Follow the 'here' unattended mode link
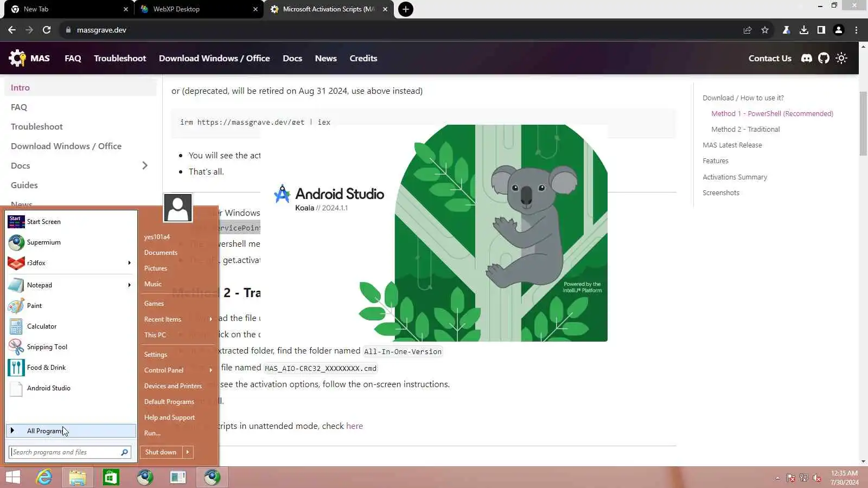This screenshot has height=488, width=868. pos(354,426)
